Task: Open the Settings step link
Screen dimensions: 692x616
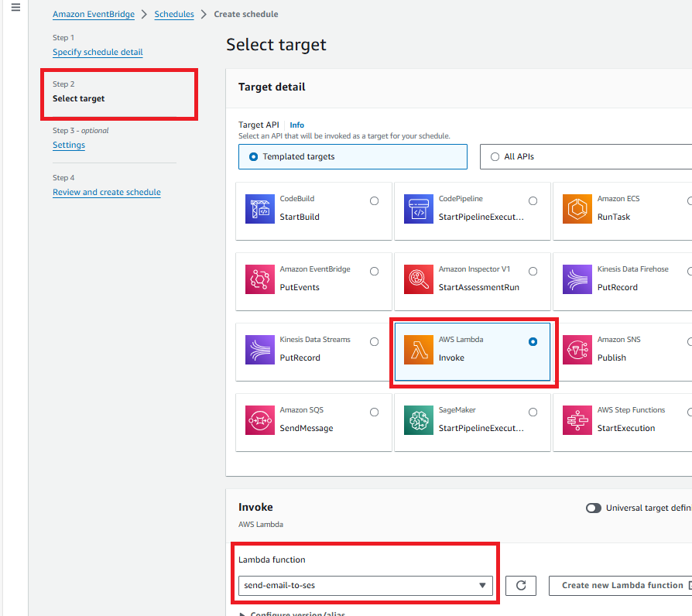Action: click(x=69, y=145)
